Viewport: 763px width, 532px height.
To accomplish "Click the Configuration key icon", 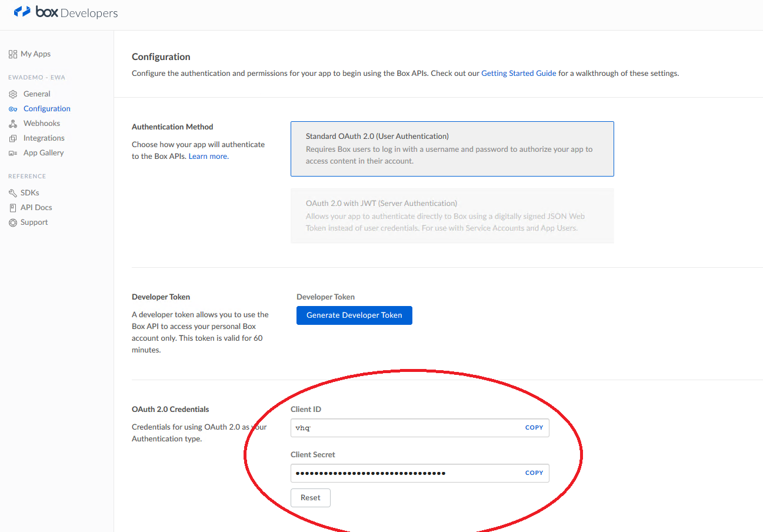I will (x=13, y=109).
